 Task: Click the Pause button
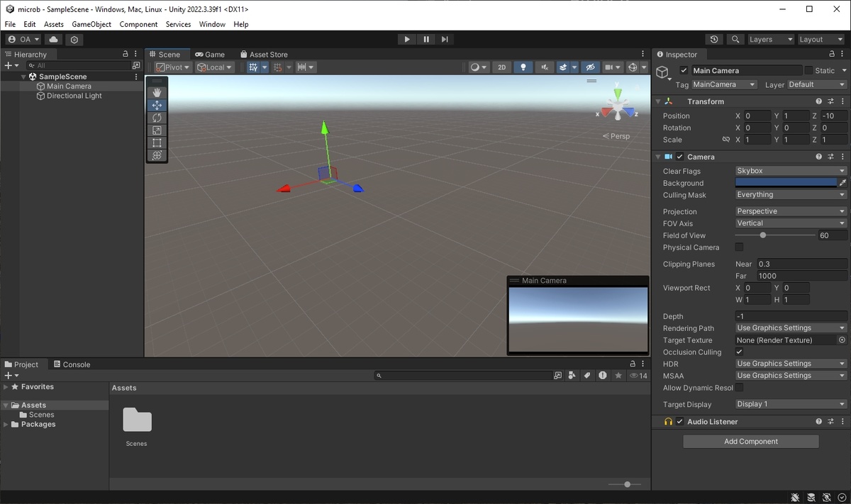pyautogui.click(x=425, y=40)
